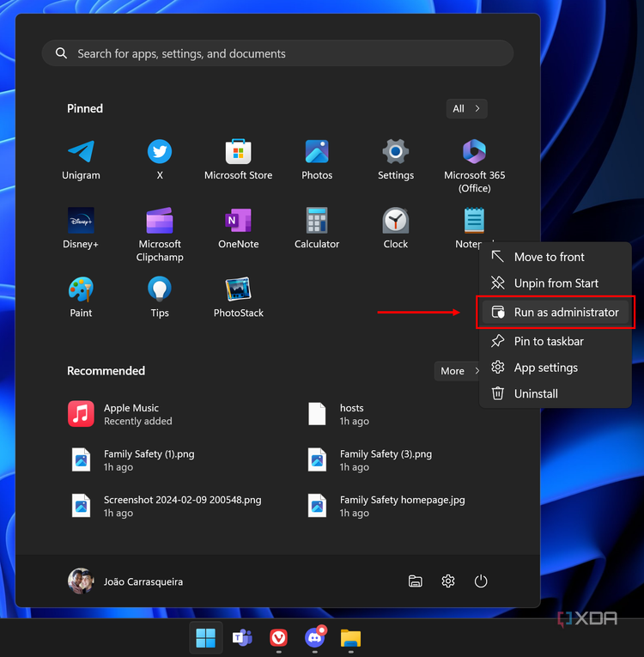Screen dimensions: 644x657
Task: Open the Calculator app
Action: point(317,228)
